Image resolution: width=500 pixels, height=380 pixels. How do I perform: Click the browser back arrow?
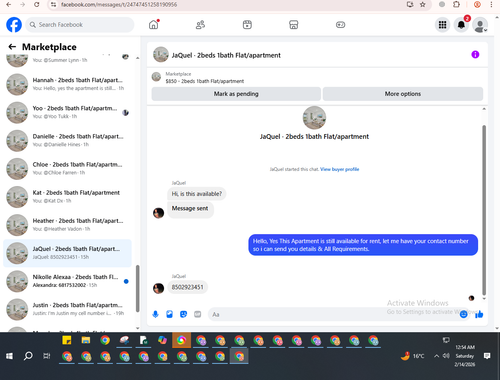coord(9,5)
